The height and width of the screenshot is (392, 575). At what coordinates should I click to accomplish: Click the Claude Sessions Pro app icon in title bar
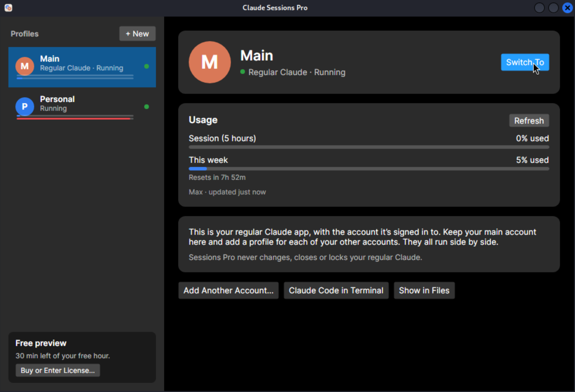pos(8,7)
